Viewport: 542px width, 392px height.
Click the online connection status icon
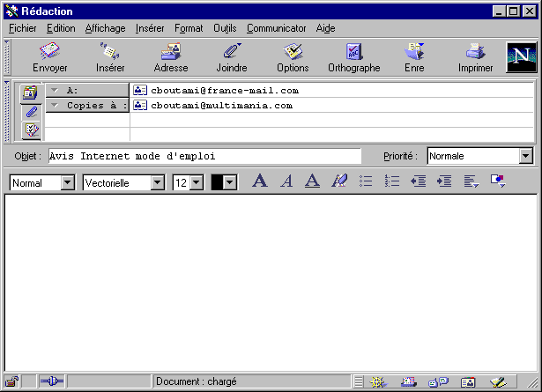51,381
